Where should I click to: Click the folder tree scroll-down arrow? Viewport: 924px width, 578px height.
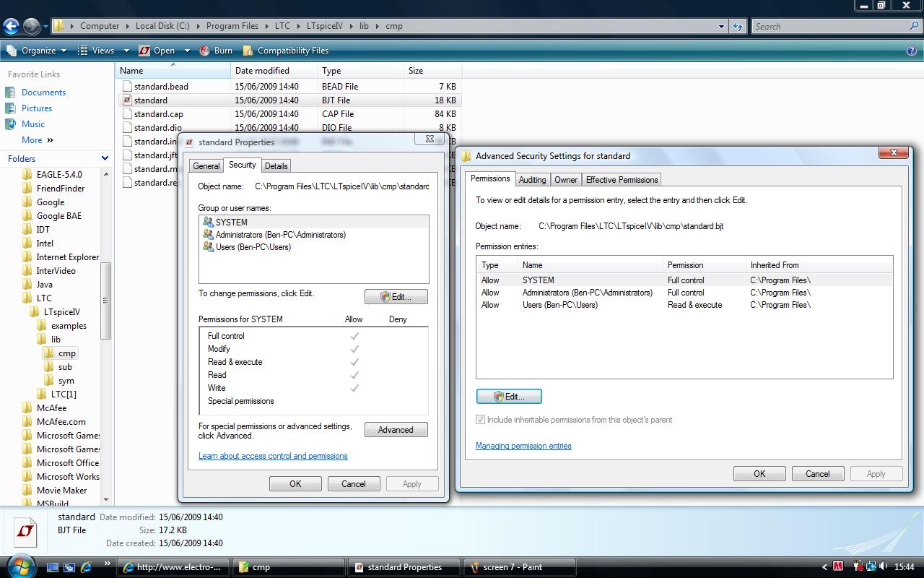tap(105, 499)
